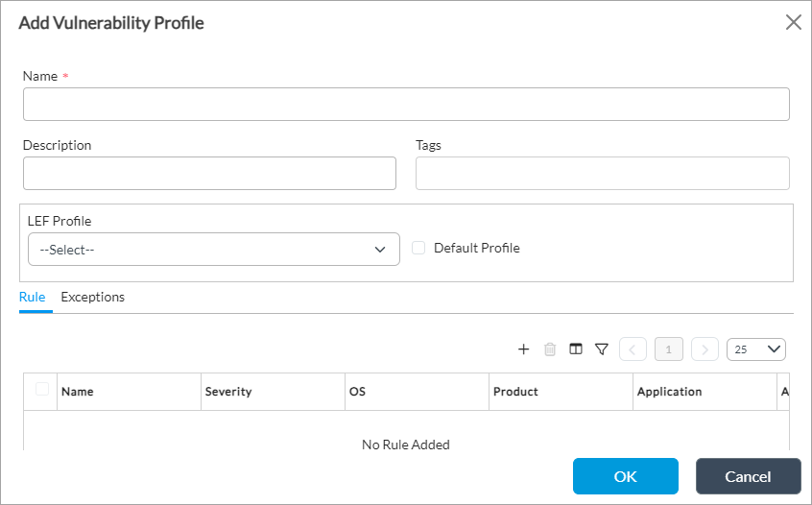Viewport: 812px width, 505px height.
Task: Go to previous page arrow
Action: (x=633, y=349)
